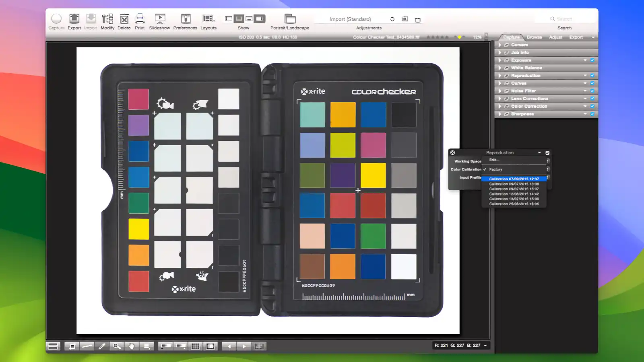Switch to the Browse tab
This screenshot has width=644, height=362.
pos(534,37)
